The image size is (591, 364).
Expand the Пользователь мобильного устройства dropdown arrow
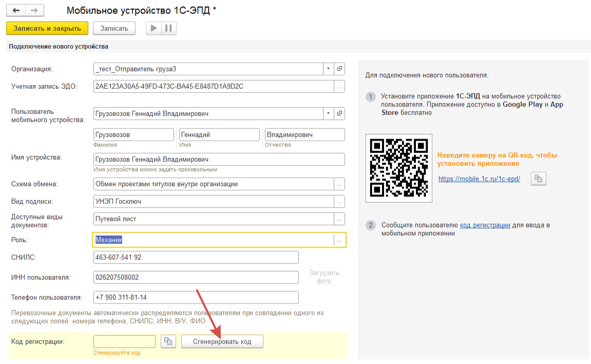pyautogui.click(x=328, y=113)
